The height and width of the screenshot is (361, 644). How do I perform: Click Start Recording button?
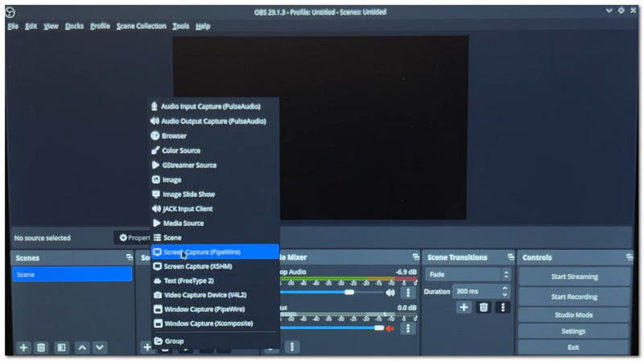click(574, 297)
